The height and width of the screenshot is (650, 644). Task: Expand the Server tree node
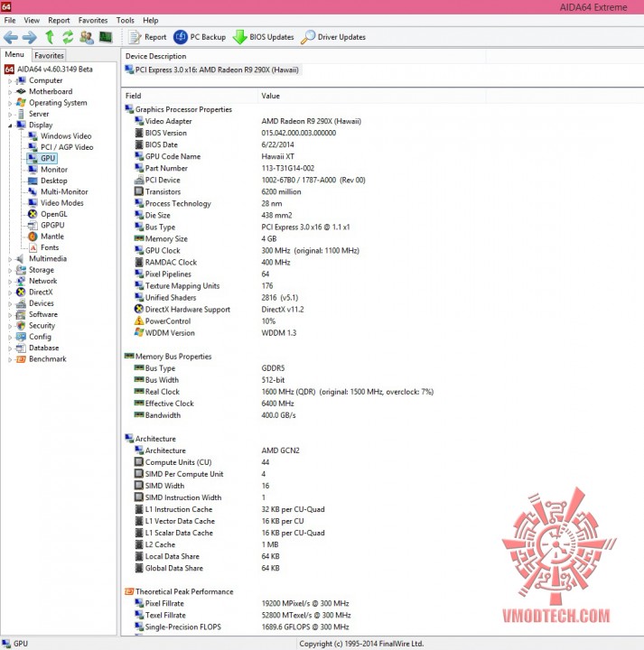(10, 115)
